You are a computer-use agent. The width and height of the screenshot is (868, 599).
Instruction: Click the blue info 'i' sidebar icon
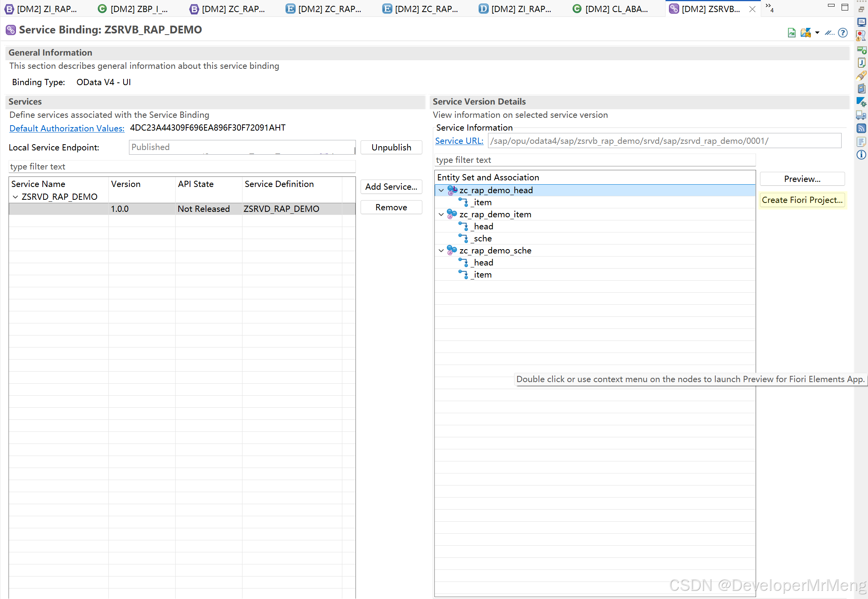click(861, 155)
